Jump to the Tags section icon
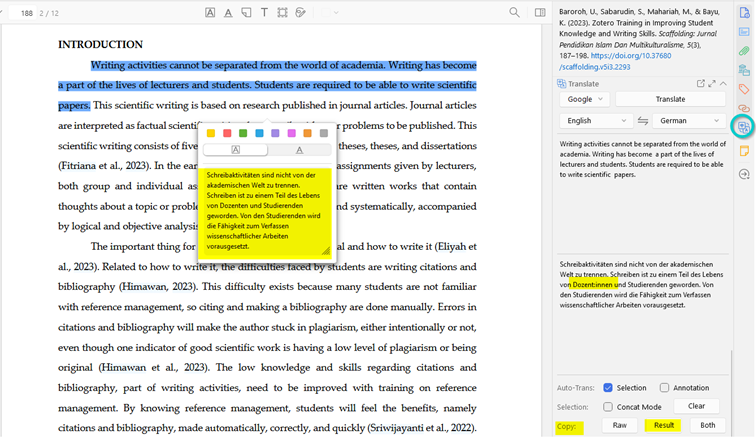Screen dimensions: 756x439 (x=744, y=89)
